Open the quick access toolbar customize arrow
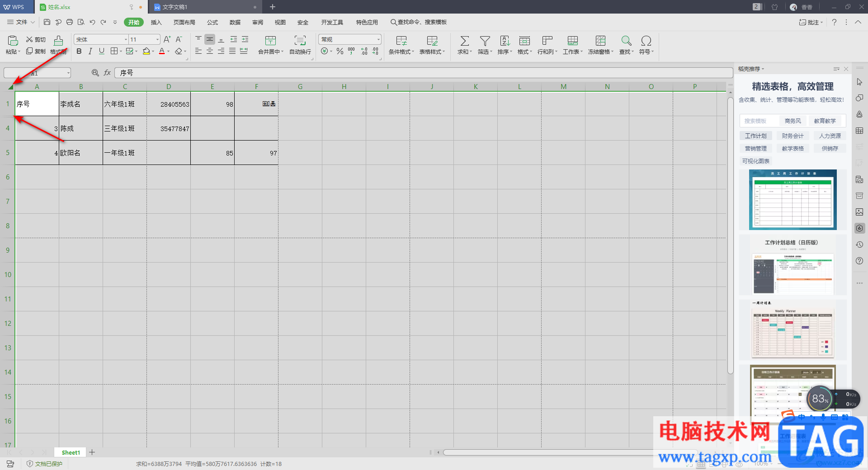868x470 pixels. pos(115,22)
